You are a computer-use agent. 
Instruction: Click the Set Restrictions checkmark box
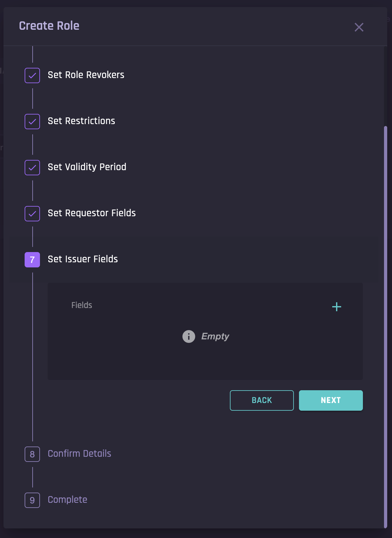pyautogui.click(x=32, y=122)
